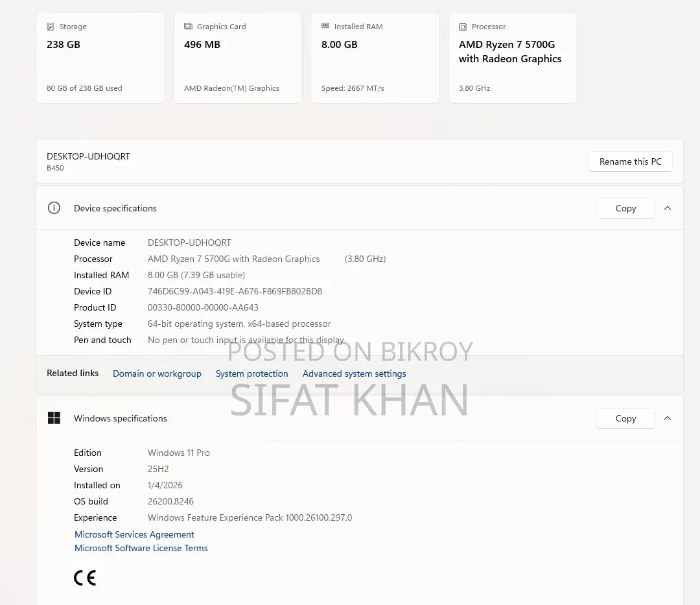Select Speed: 2667 MT/s text
This screenshot has height=605, width=700.
click(x=353, y=88)
